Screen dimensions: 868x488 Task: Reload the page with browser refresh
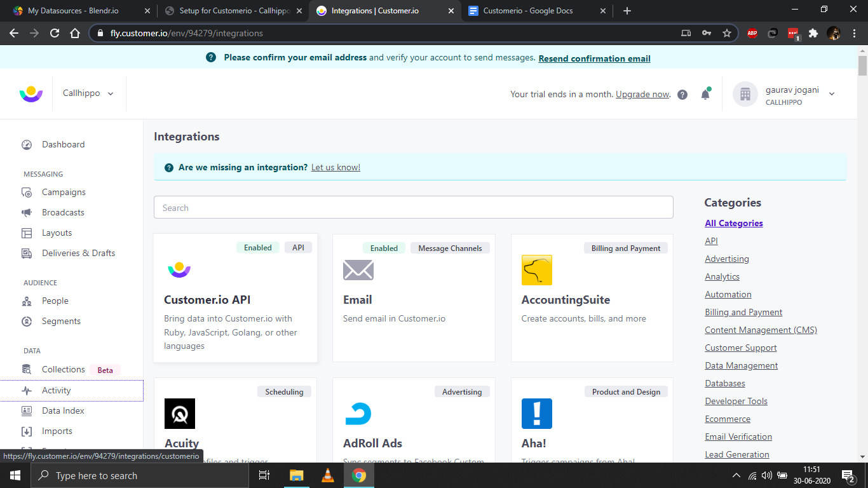55,33
